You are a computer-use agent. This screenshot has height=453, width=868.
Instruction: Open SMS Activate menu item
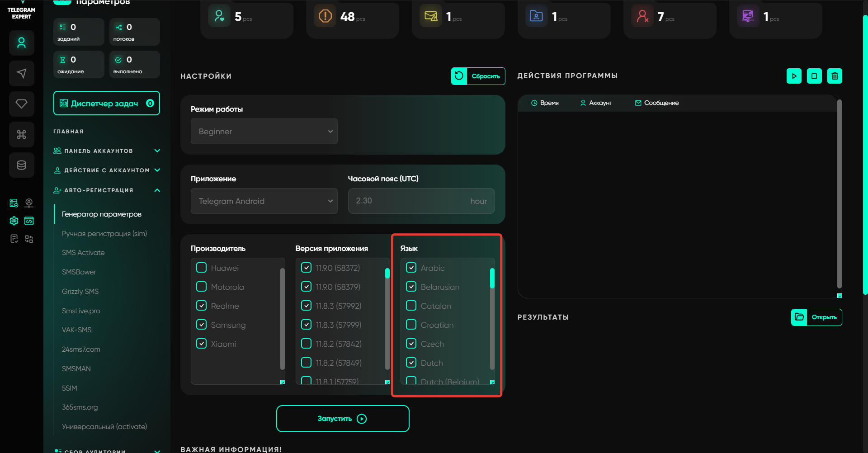point(83,253)
